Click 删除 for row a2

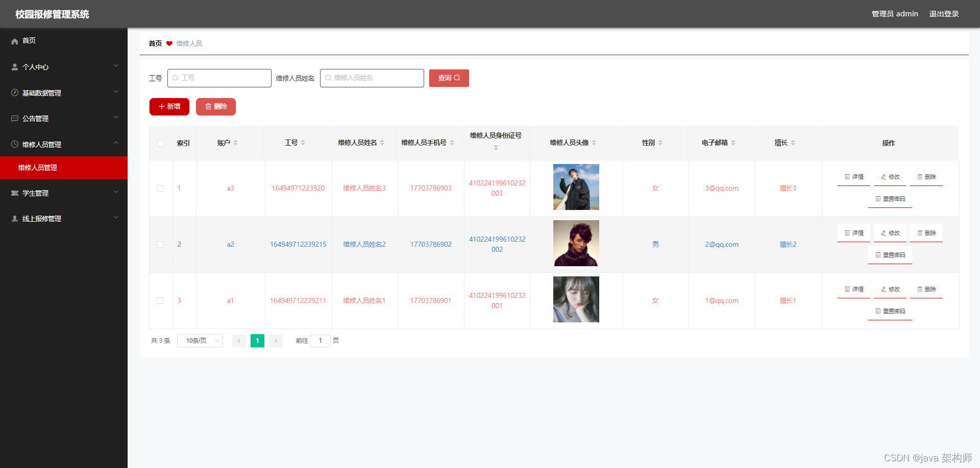pos(926,233)
